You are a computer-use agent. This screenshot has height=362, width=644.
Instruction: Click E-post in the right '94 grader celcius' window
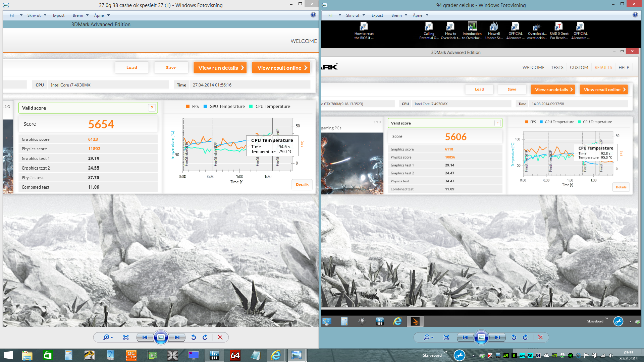[377, 15]
